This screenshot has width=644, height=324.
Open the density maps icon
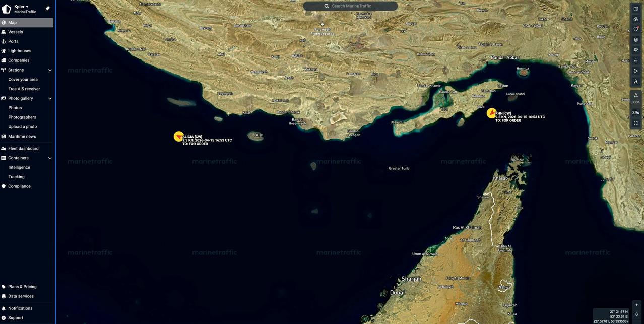tap(636, 60)
